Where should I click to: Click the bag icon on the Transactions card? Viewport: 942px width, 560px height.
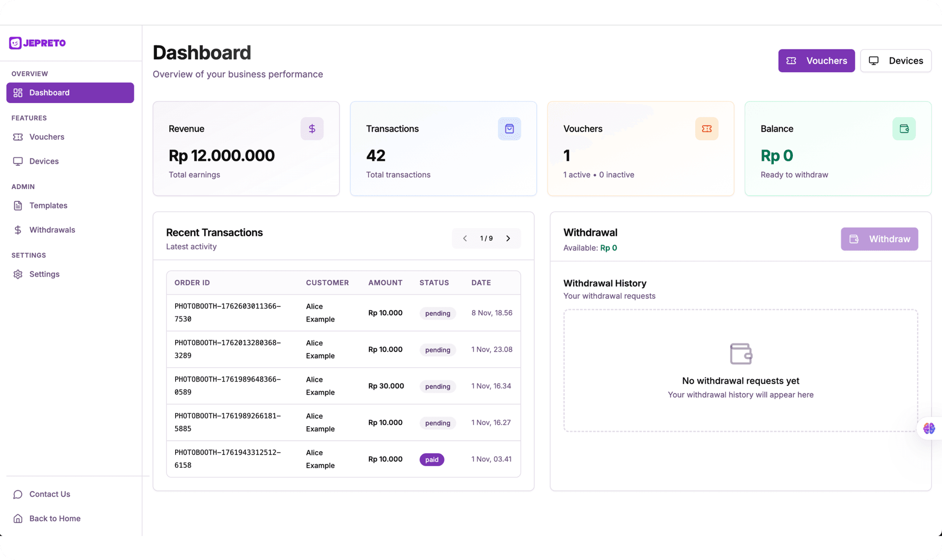[509, 128]
